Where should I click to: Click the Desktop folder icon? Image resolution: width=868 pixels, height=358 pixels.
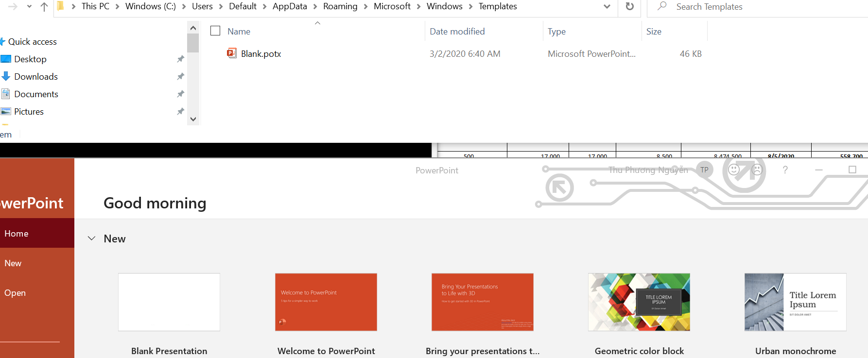[x=6, y=59]
